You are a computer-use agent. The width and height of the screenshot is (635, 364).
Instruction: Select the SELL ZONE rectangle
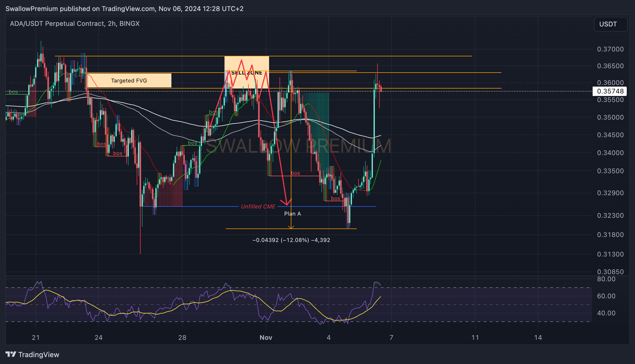247,72
